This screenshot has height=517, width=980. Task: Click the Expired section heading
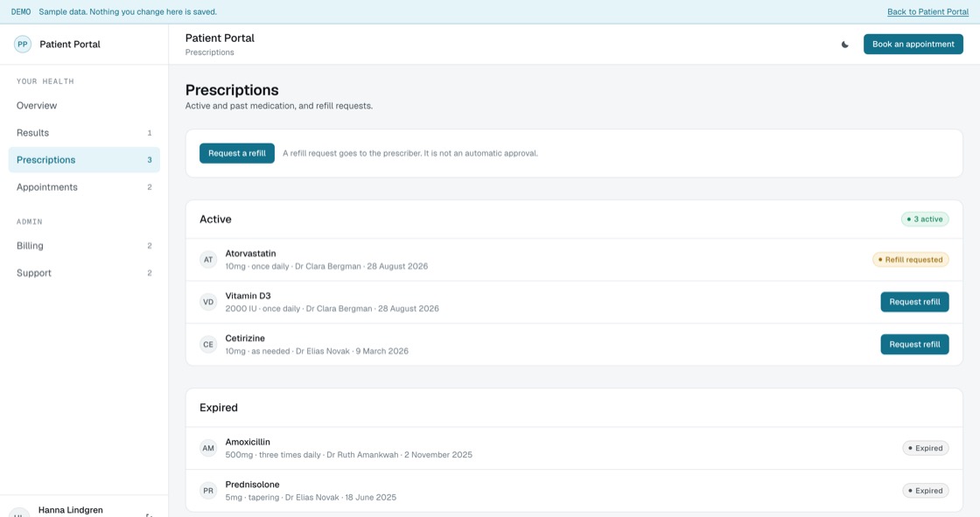tap(219, 408)
